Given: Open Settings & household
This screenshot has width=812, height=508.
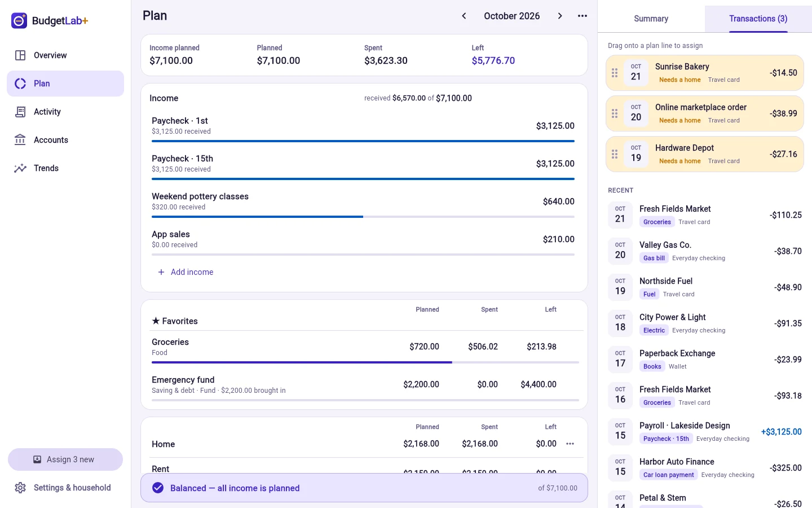Looking at the screenshot, I should pyautogui.click(x=65, y=488).
